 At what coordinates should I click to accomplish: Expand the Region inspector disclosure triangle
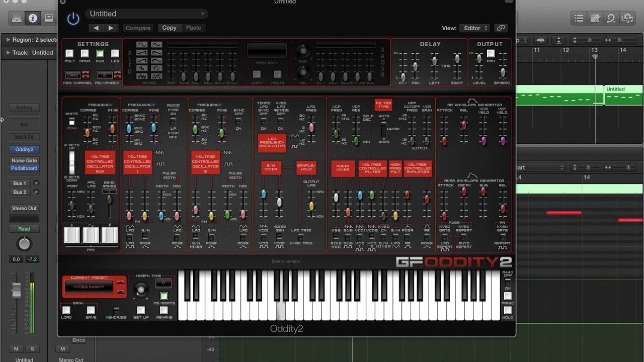coord(8,40)
